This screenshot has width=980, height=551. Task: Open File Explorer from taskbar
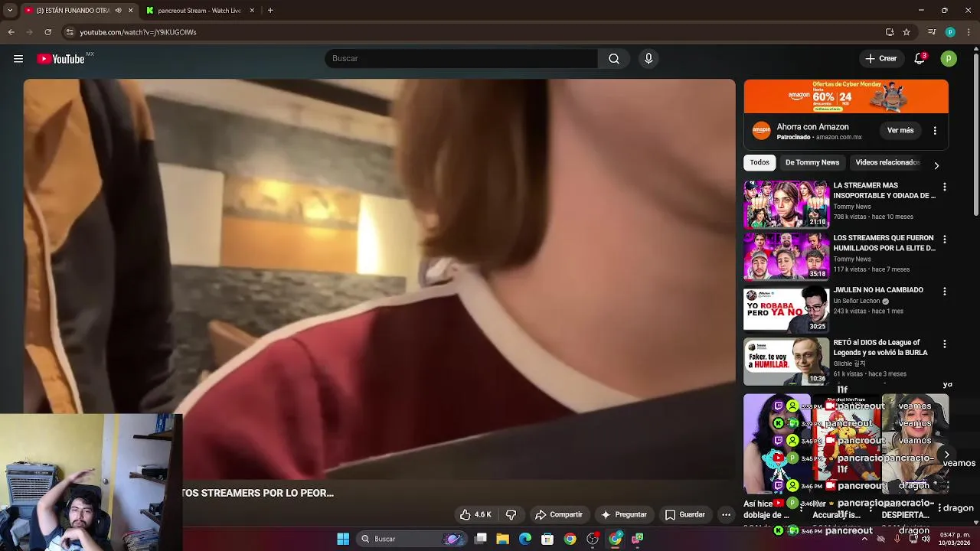click(x=503, y=539)
